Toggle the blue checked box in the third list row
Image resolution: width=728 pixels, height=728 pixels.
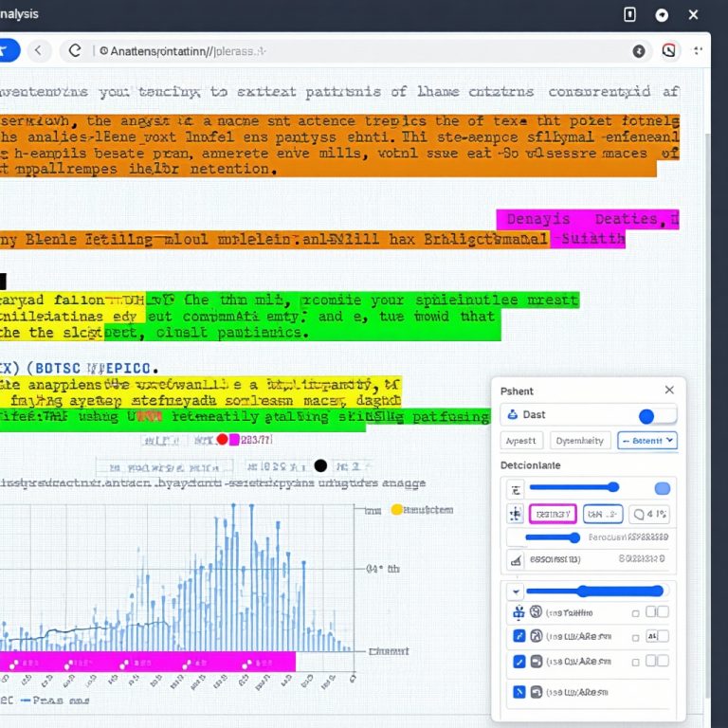(519, 661)
